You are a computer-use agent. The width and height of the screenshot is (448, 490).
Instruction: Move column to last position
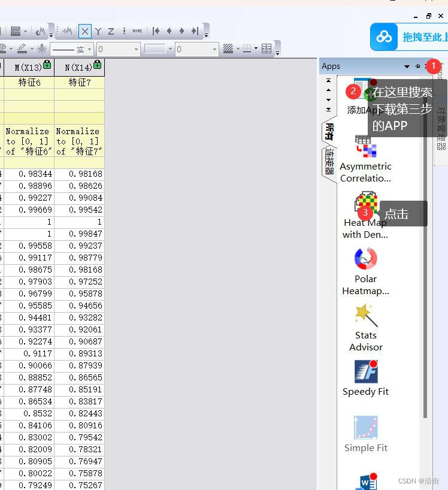point(195,31)
